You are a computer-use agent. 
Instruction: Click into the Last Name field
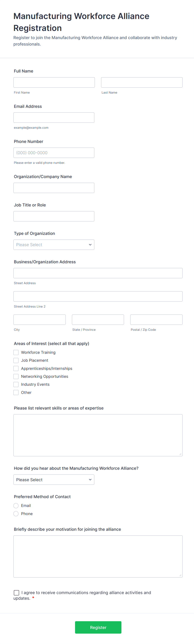(x=141, y=82)
